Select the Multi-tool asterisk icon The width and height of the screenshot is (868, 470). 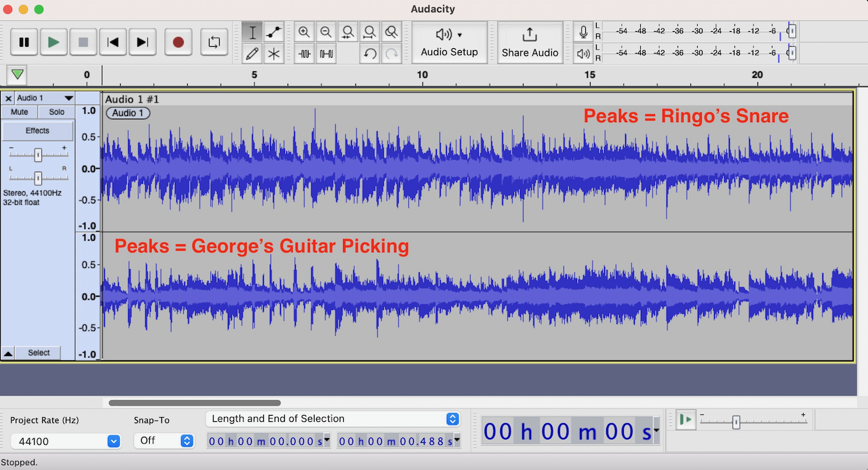[274, 54]
